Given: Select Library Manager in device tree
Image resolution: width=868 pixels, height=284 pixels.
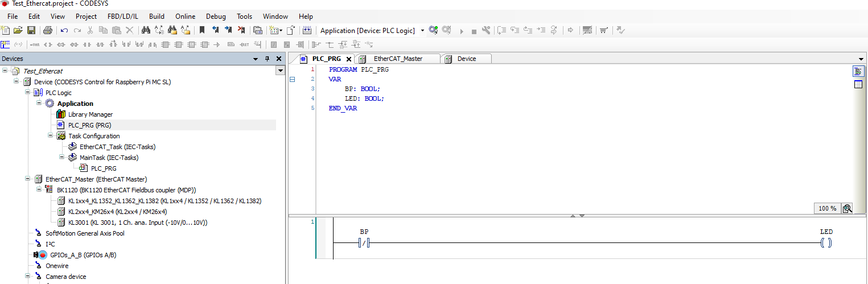Looking at the screenshot, I should click(x=90, y=114).
